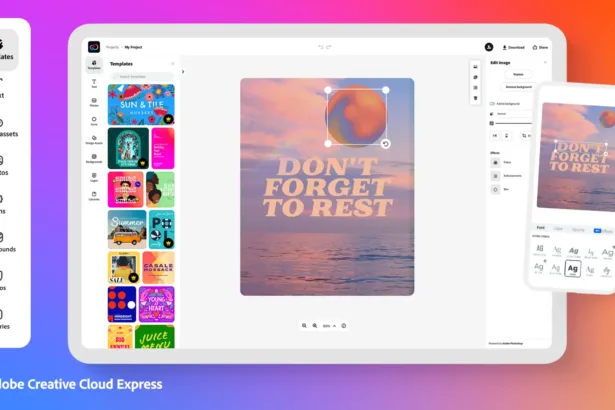The height and width of the screenshot is (410, 615).
Task: Select the teal arch dog template
Action: pos(128,148)
